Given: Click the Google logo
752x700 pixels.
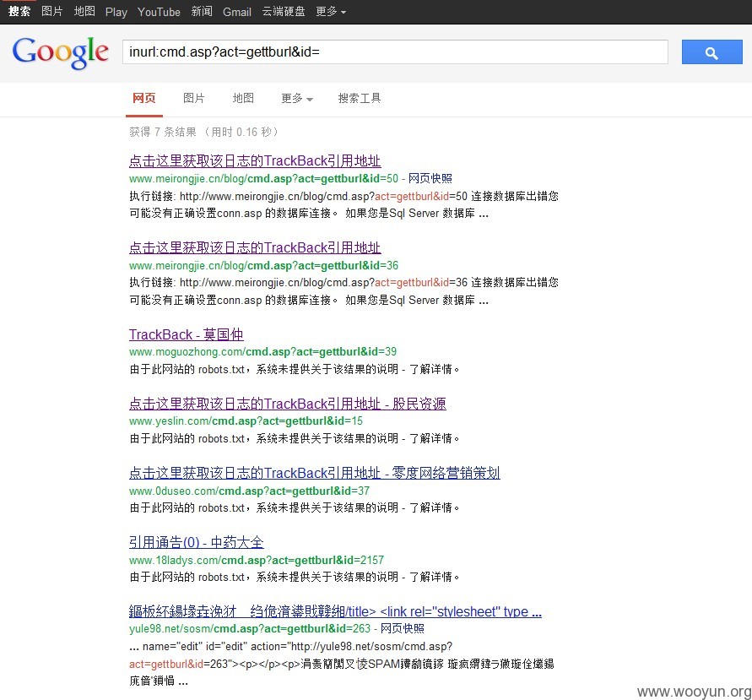Looking at the screenshot, I should pos(61,52).
